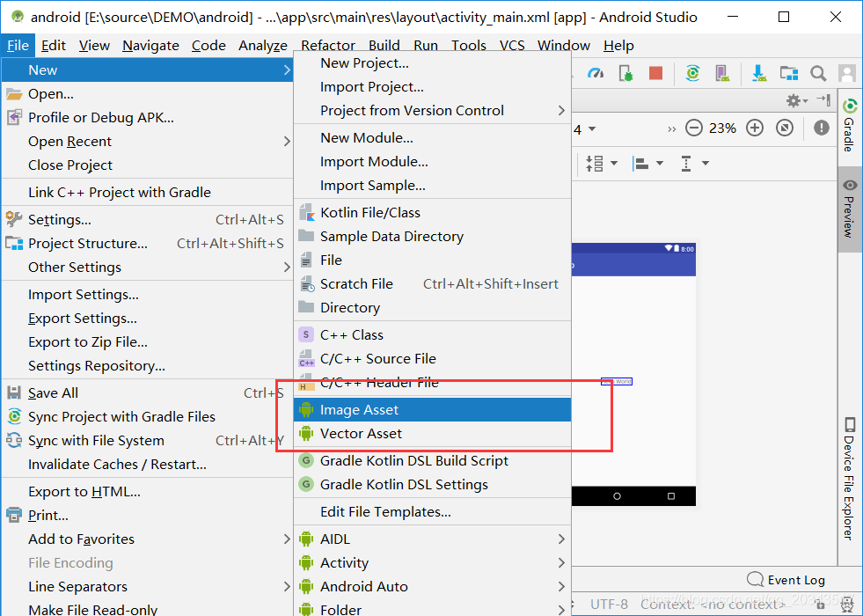Choose New Module... entry
863x616 pixels.
pyautogui.click(x=432, y=137)
